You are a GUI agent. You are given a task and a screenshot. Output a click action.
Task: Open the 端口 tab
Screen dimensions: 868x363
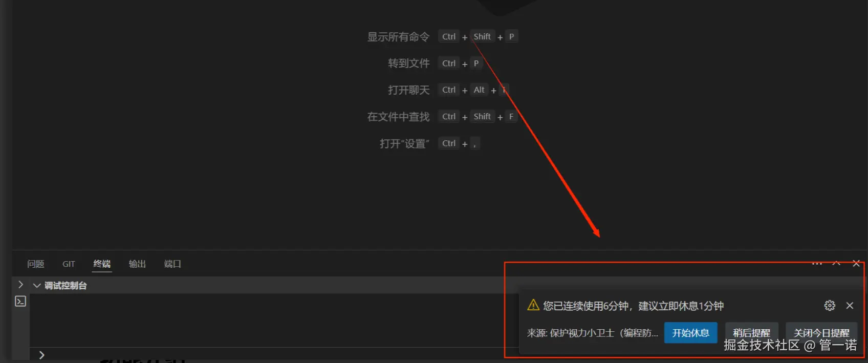172,264
